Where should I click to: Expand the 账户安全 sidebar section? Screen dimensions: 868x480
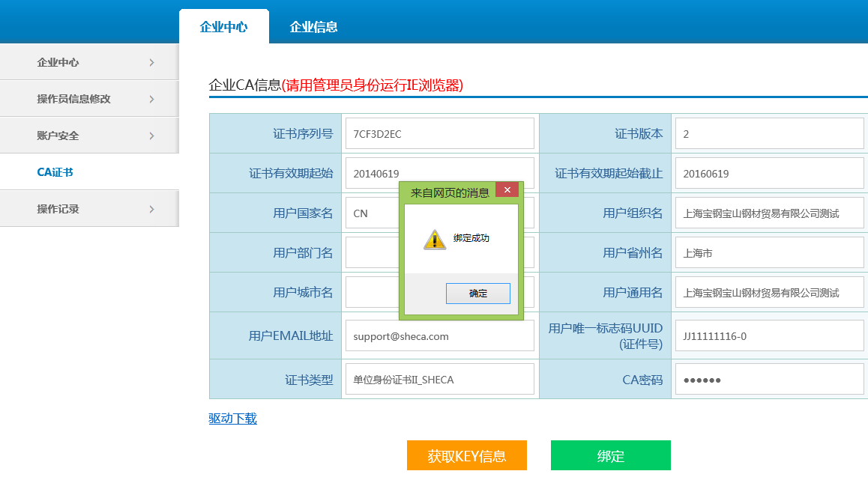coord(89,136)
